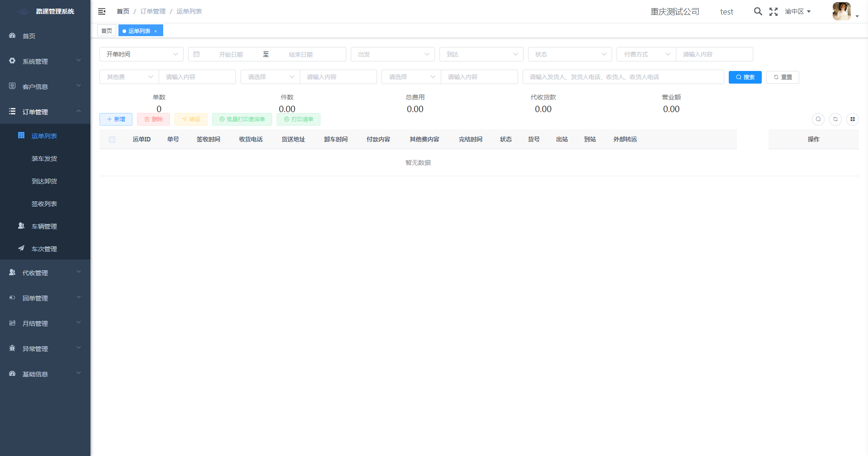Click the blue 搜索 button
The image size is (868, 456).
click(745, 77)
